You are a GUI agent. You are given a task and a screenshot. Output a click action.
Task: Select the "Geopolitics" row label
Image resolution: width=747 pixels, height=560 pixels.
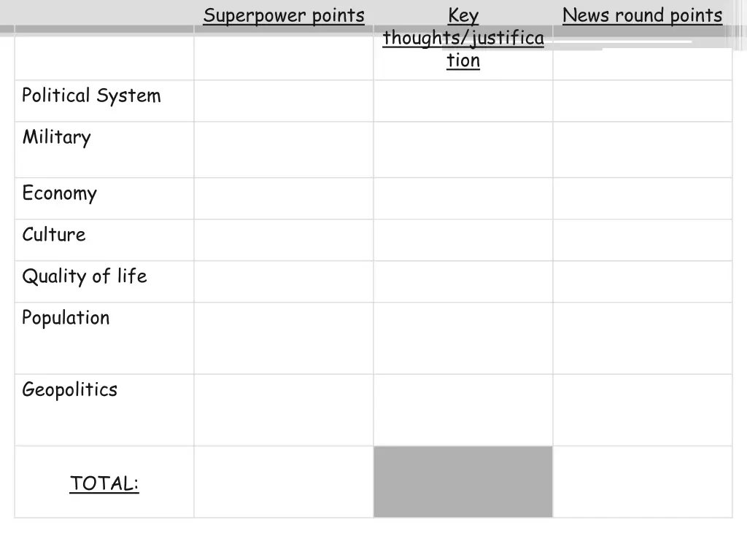(69, 389)
